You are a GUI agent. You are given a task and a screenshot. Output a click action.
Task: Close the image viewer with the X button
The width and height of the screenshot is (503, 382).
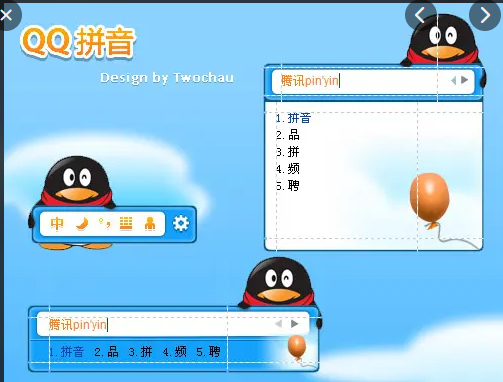7,15
